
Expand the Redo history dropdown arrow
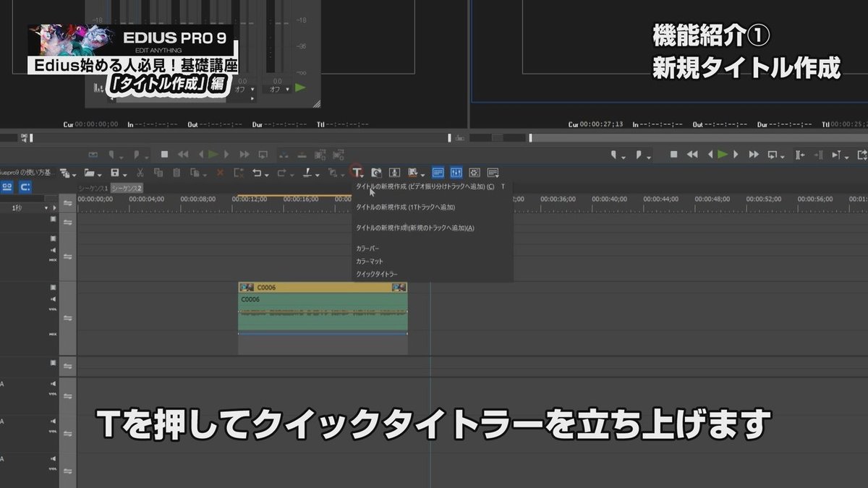coord(292,174)
